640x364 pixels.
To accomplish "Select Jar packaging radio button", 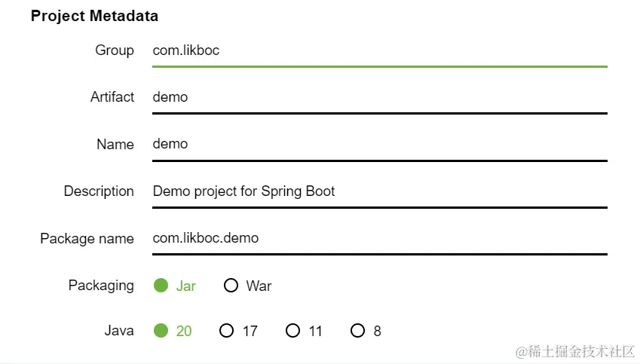I will coord(161,286).
